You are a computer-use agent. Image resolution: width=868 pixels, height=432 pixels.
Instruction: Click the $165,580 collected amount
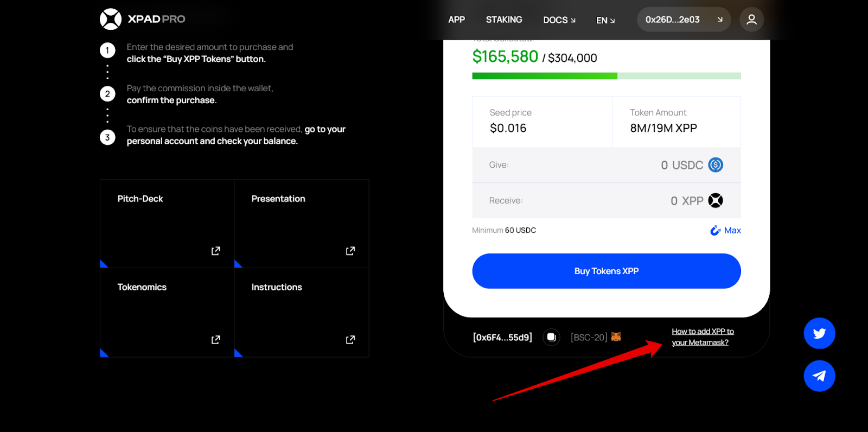[x=505, y=56]
